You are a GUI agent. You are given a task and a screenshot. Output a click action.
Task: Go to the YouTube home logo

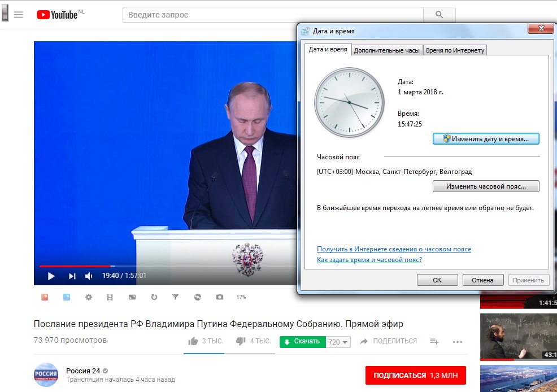(57, 15)
